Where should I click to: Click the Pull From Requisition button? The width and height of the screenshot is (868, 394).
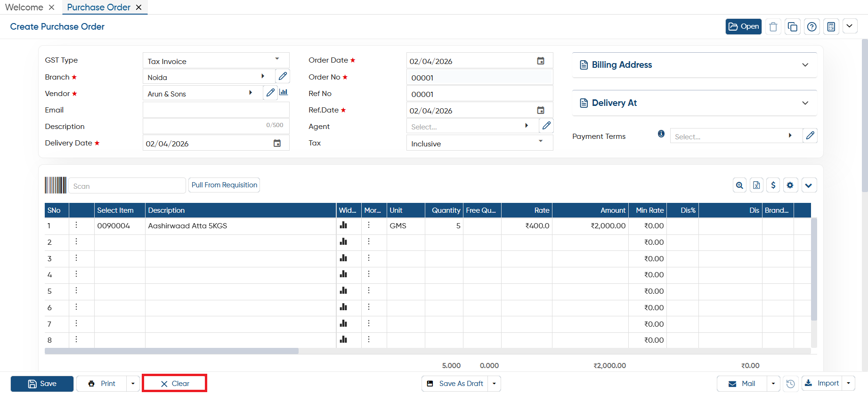224,185
